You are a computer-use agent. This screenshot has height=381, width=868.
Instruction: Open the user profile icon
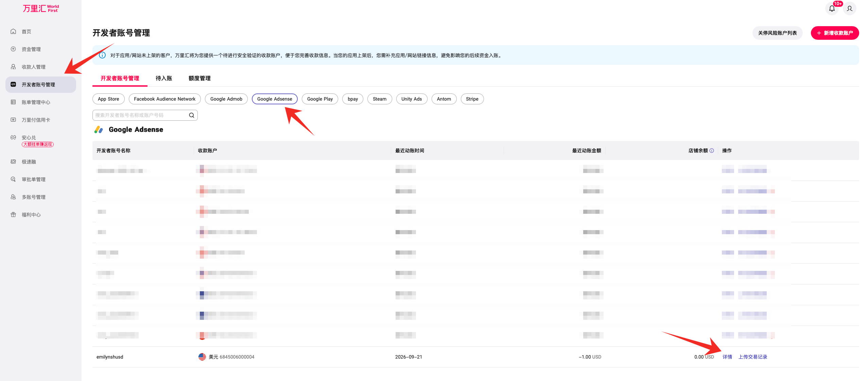click(x=849, y=8)
